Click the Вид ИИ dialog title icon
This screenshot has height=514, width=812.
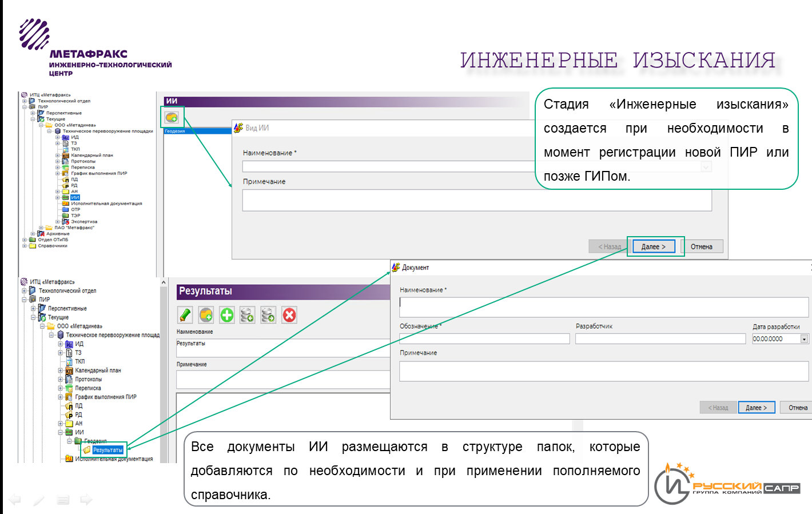(x=238, y=127)
